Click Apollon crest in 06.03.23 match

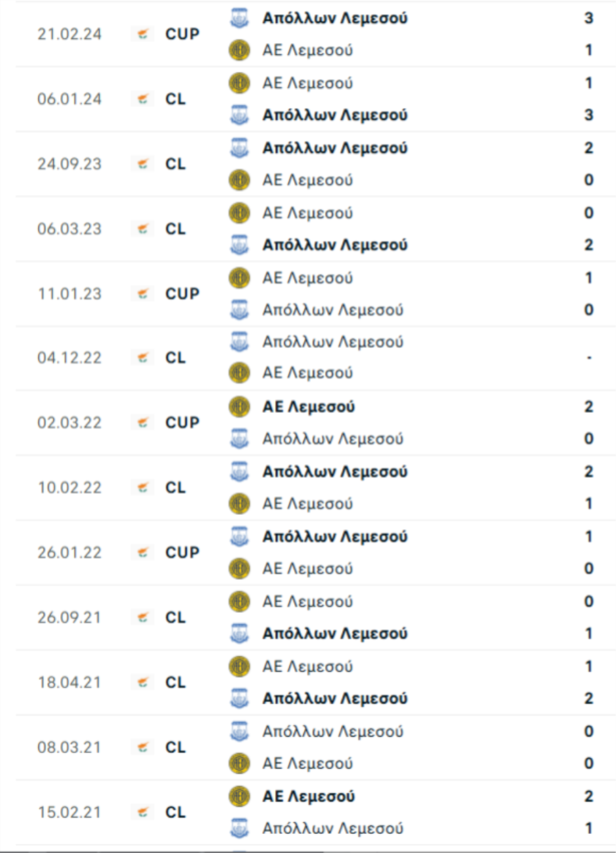[239, 244]
